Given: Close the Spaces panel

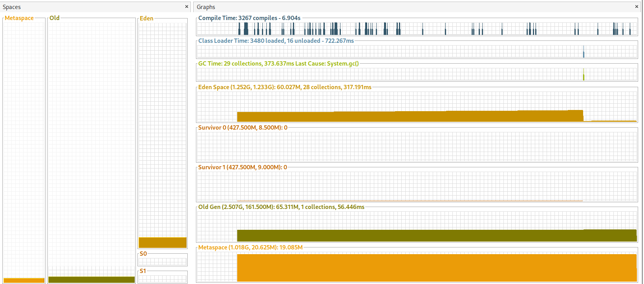Looking at the screenshot, I should 187,7.
